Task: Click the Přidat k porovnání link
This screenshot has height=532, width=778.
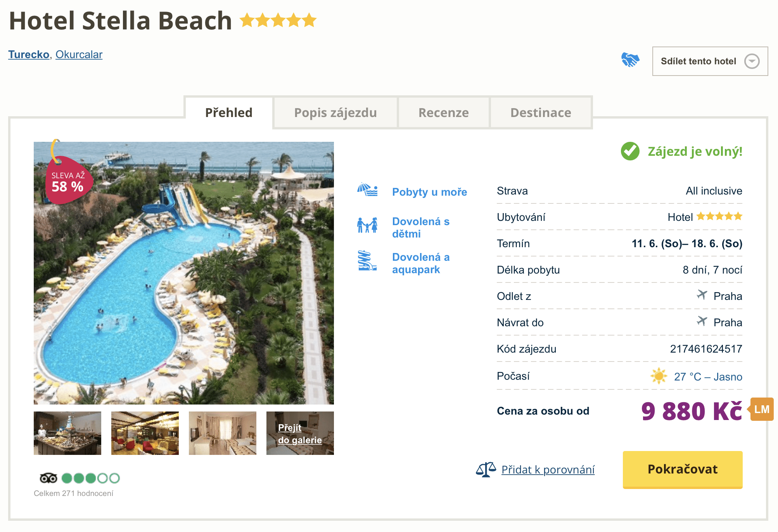Action: tap(548, 470)
